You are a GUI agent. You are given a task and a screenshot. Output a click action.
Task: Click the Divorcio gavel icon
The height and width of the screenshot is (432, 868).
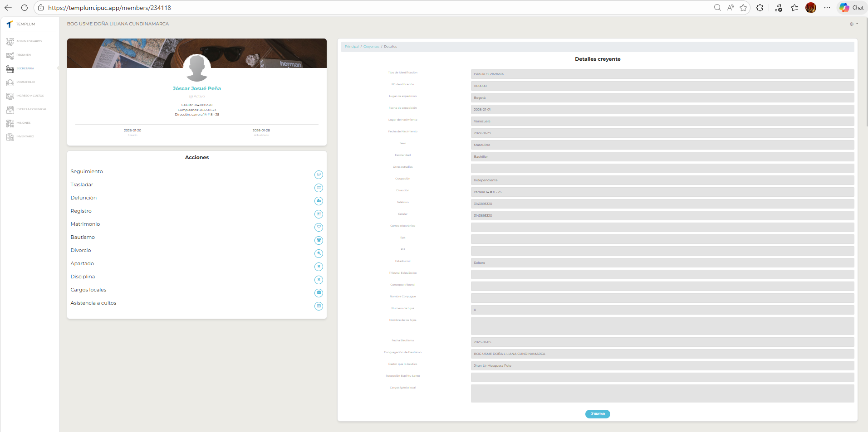319,253
